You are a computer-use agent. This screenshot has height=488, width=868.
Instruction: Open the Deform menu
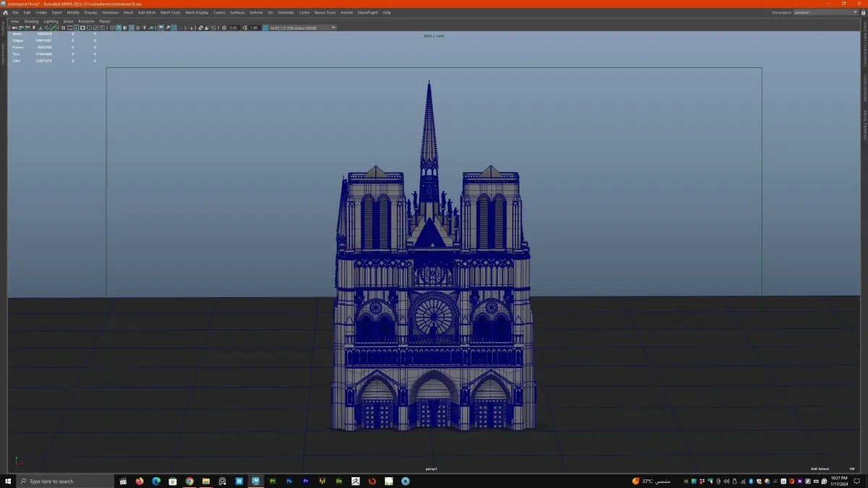pos(256,12)
